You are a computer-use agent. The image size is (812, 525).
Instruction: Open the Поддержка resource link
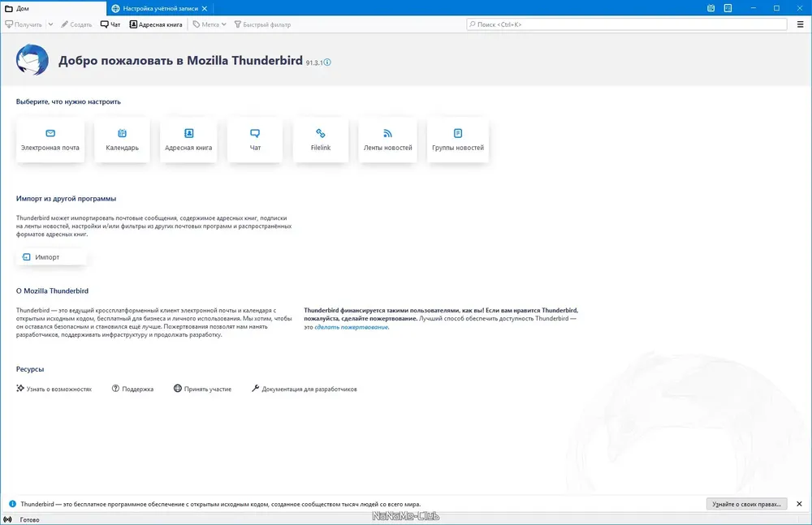[132, 389]
